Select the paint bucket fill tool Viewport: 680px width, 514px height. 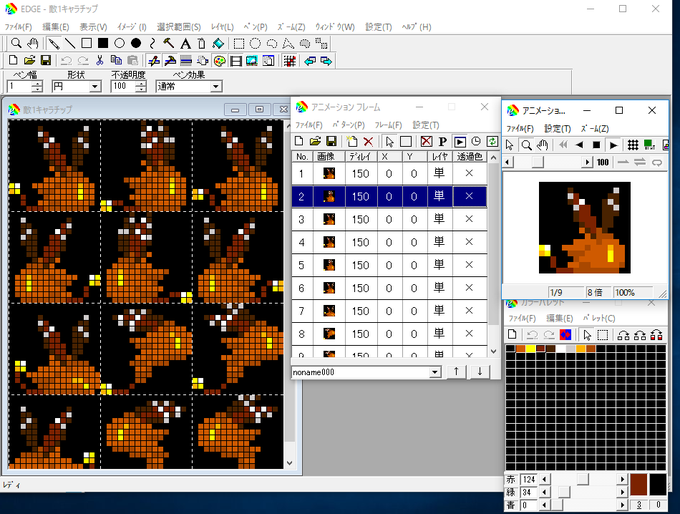[218, 43]
